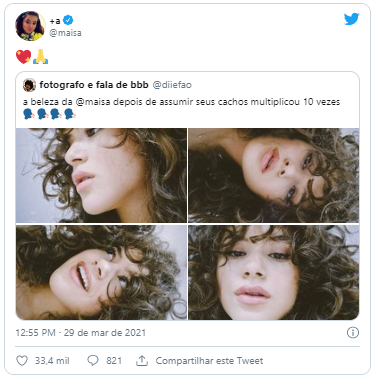This screenshot has width=375, height=378.
Task: Open the bottom-right front-facing photo
Action: tap(274, 272)
